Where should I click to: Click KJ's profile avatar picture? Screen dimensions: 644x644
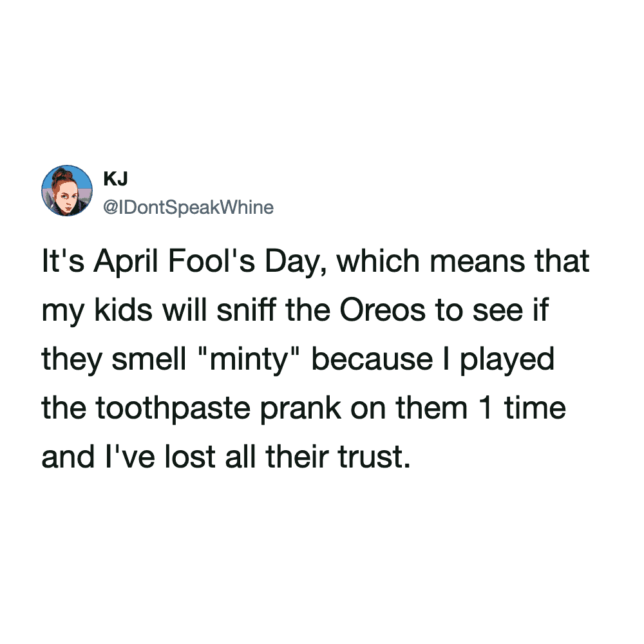67,190
